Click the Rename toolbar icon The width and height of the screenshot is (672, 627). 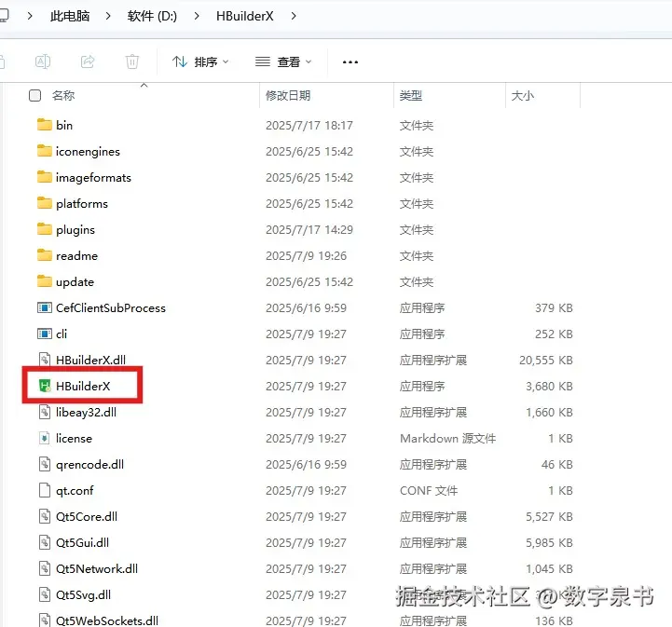(x=43, y=61)
